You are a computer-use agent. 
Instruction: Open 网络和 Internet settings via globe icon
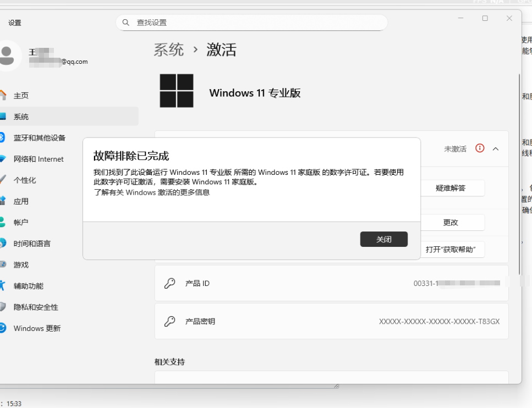tap(7, 159)
